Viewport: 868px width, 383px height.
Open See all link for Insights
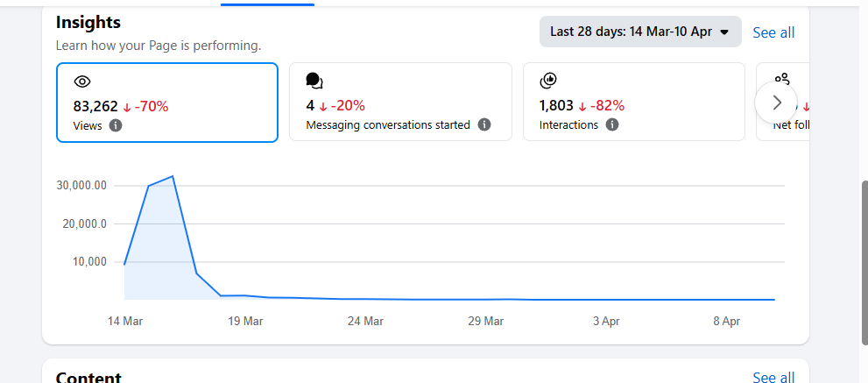point(773,32)
